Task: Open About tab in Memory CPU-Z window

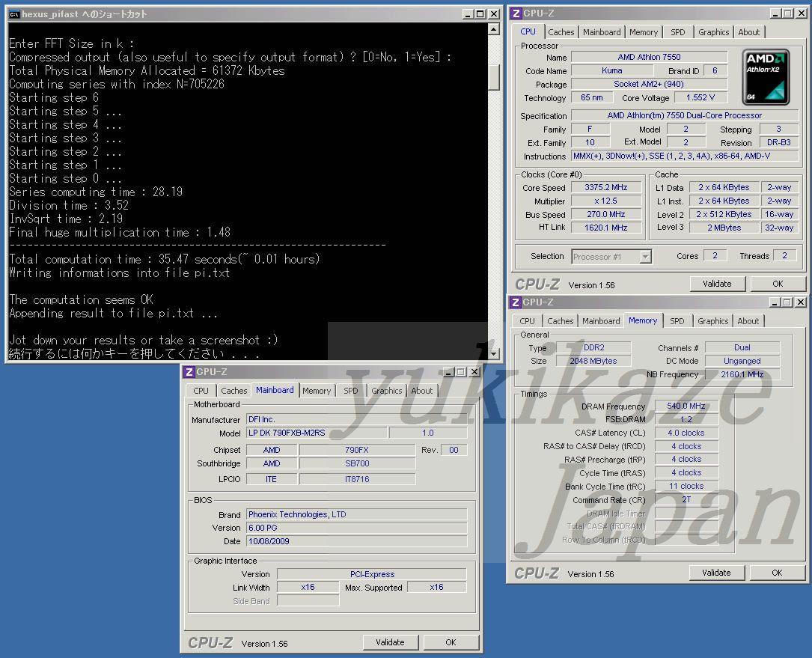Action: coord(748,321)
